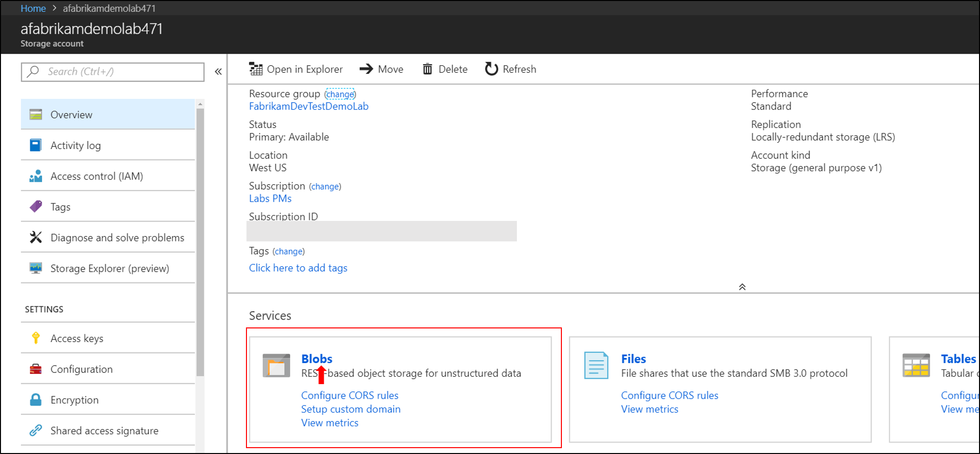The height and width of the screenshot is (454, 980).
Task: Open Diagnose and solve problems
Action: pos(108,238)
